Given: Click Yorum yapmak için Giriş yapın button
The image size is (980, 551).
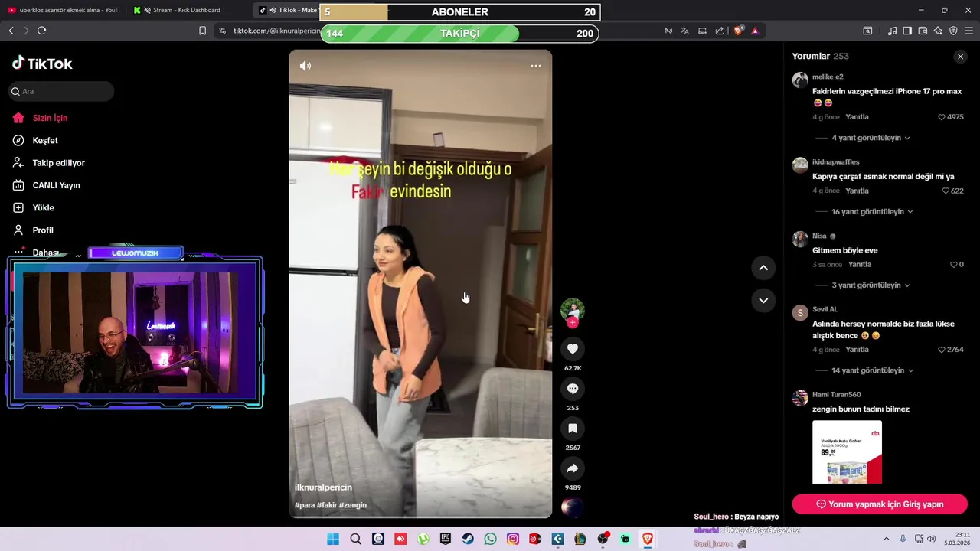Looking at the screenshot, I should pos(880,504).
